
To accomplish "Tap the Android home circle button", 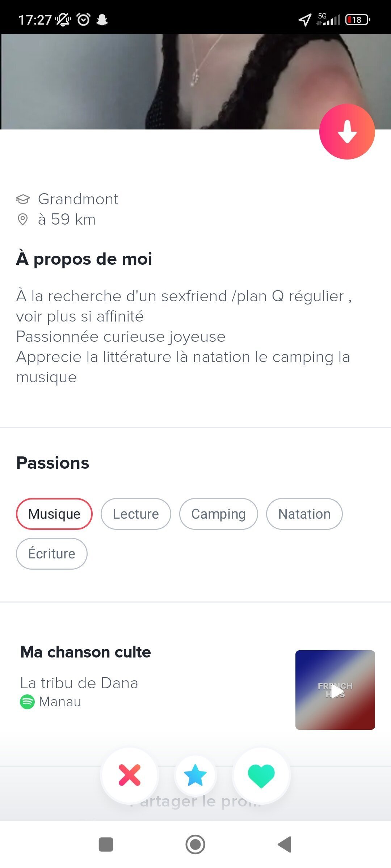I will (195, 844).
